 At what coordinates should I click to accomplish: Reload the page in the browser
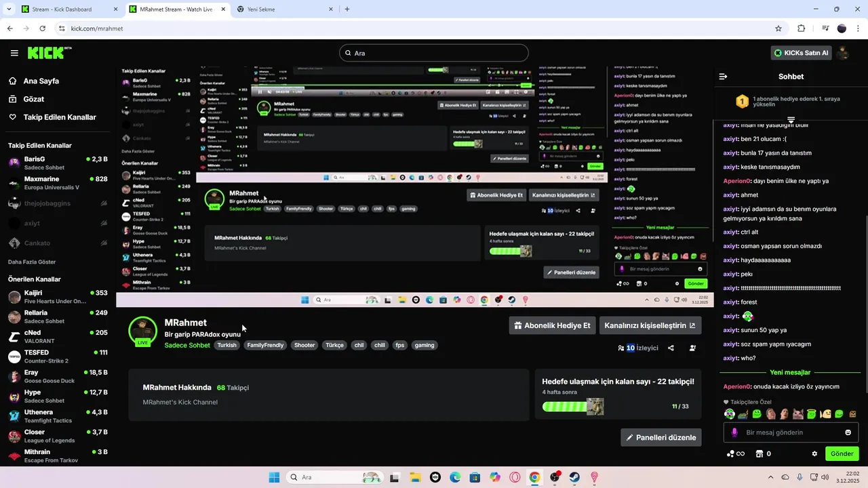point(43,28)
